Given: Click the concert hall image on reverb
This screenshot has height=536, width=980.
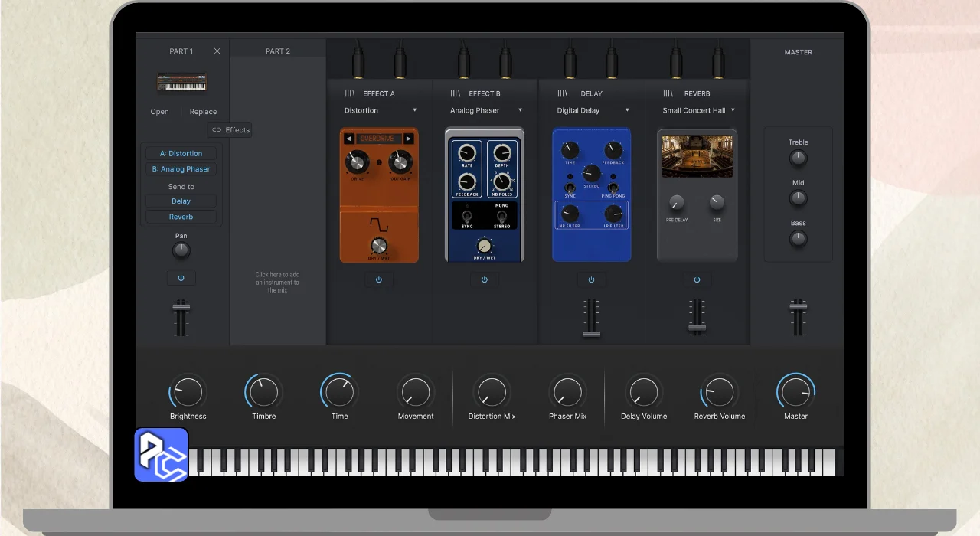Looking at the screenshot, I should click(697, 156).
